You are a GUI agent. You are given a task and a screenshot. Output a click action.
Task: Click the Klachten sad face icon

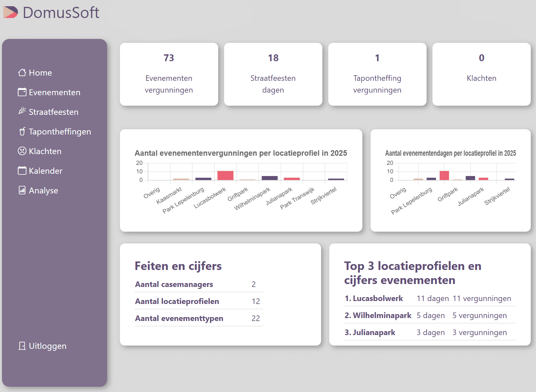coord(22,151)
